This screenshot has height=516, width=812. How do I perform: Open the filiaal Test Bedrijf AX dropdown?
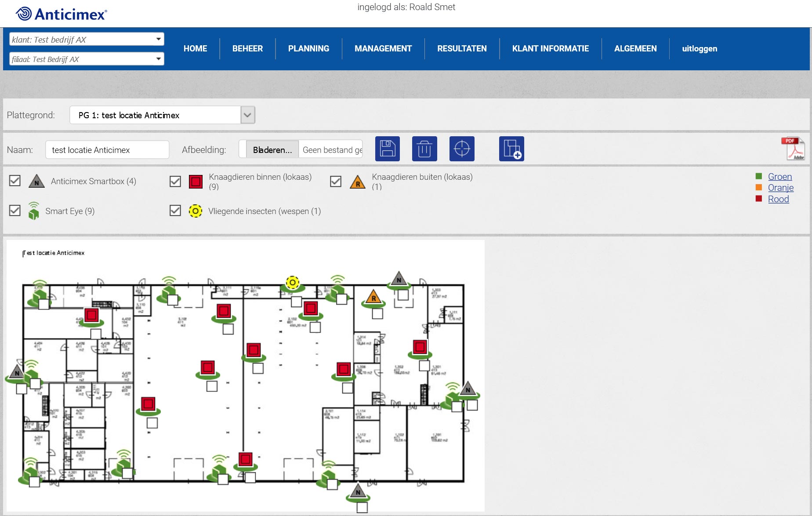87,59
